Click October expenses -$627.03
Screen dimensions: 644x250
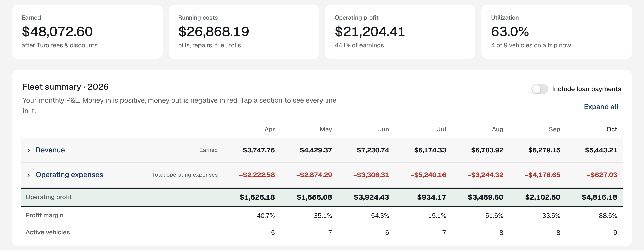602,175
